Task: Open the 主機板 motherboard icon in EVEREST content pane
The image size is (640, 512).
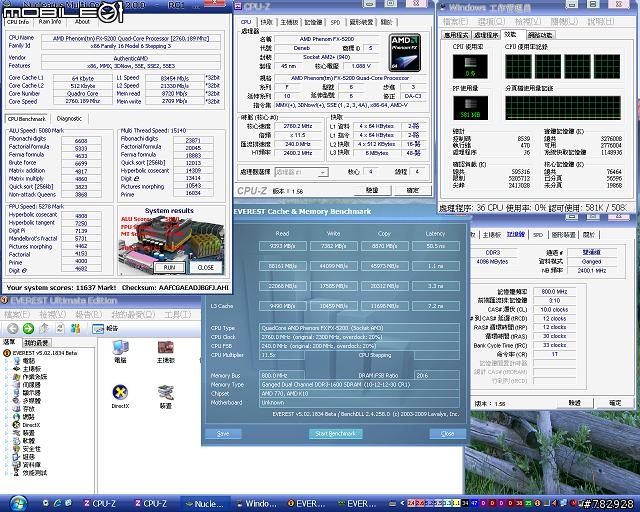Action: click(x=166, y=352)
